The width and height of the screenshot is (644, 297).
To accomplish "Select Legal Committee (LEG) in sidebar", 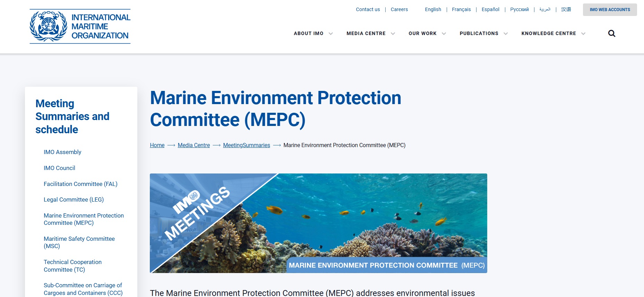I will (74, 200).
